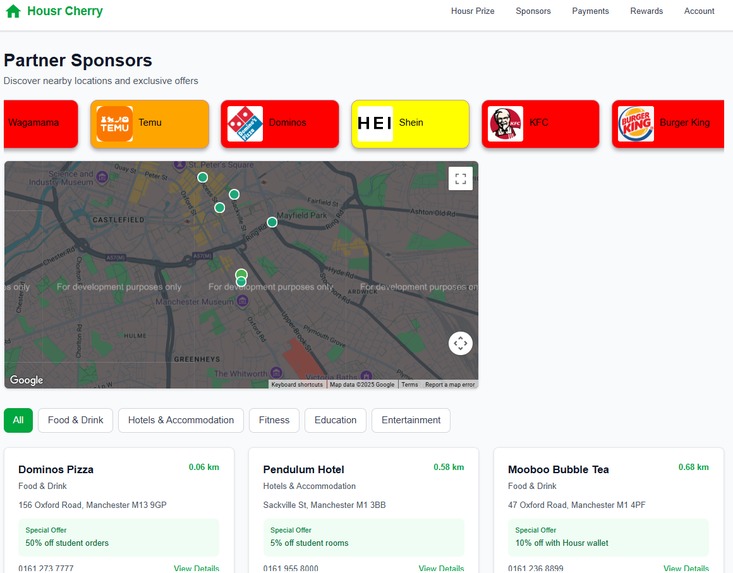Filter by Hotels & Accommodation

click(181, 420)
